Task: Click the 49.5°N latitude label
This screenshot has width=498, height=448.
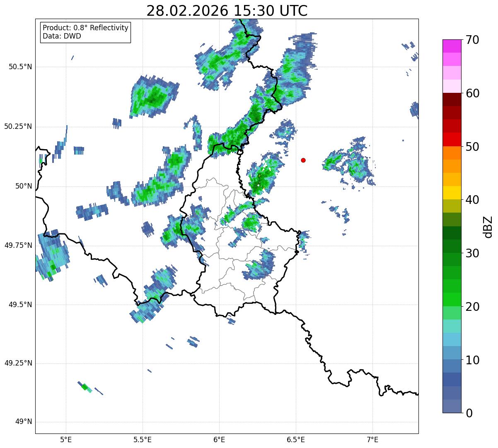Action: coord(20,305)
